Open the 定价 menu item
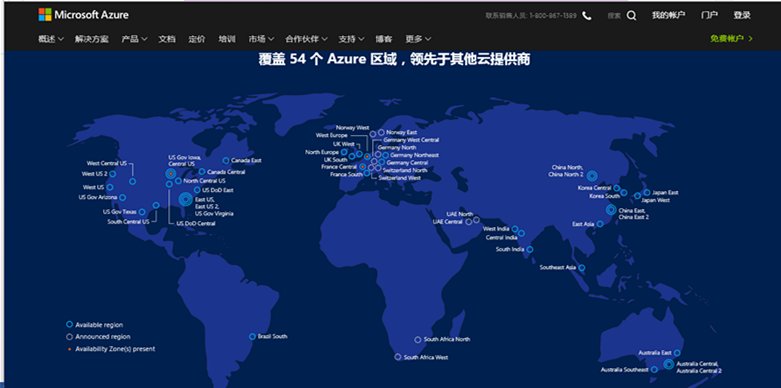This screenshot has width=781, height=388. [x=197, y=39]
